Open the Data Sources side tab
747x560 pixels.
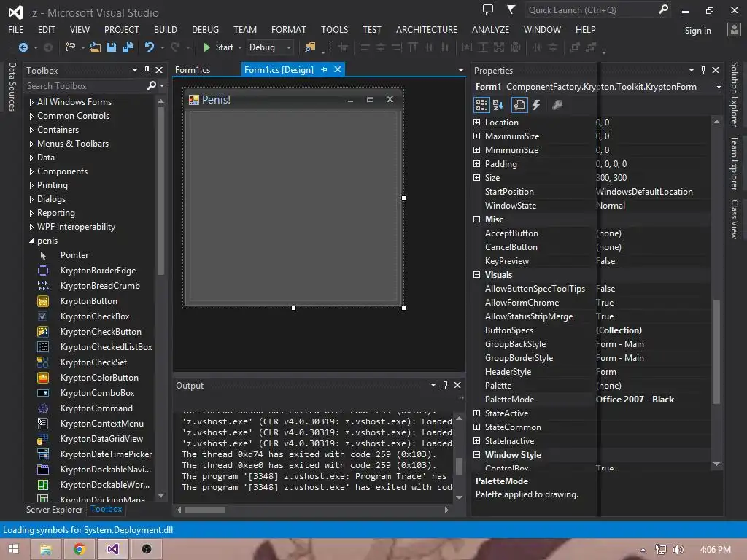pyautogui.click(x=12, y=87)
